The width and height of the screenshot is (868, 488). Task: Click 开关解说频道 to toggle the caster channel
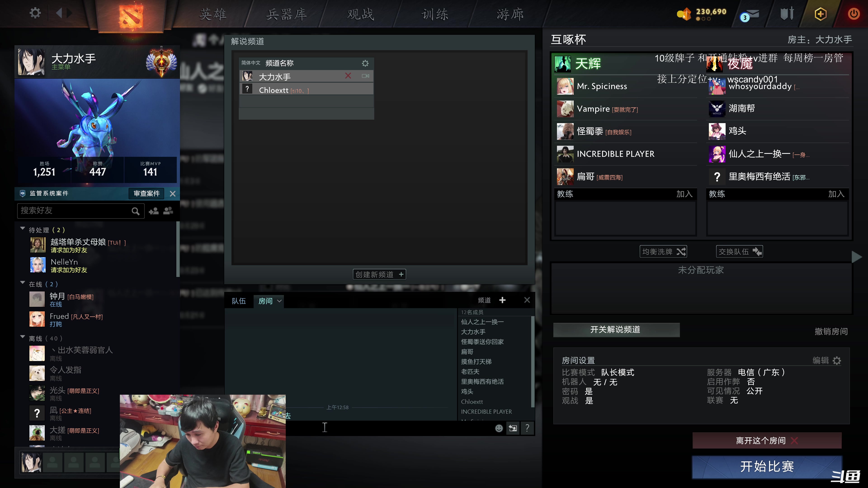click(616, 330)
